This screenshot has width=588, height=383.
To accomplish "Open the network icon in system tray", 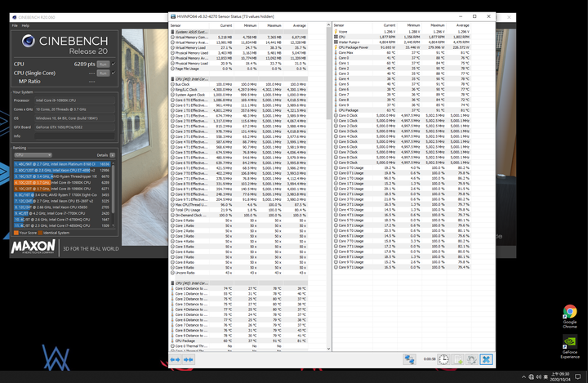I will 531,376.
